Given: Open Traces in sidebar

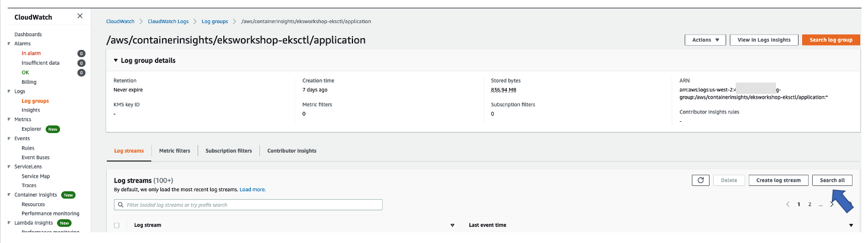Looking at the screenshot, I should pos(29,185).
